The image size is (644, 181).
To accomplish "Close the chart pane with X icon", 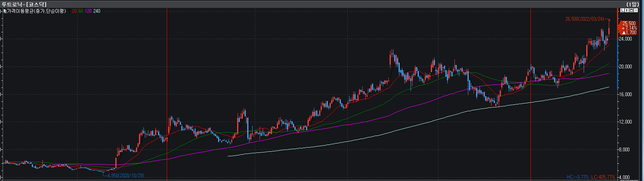I will pyautogui.click(x=636, y=11).
